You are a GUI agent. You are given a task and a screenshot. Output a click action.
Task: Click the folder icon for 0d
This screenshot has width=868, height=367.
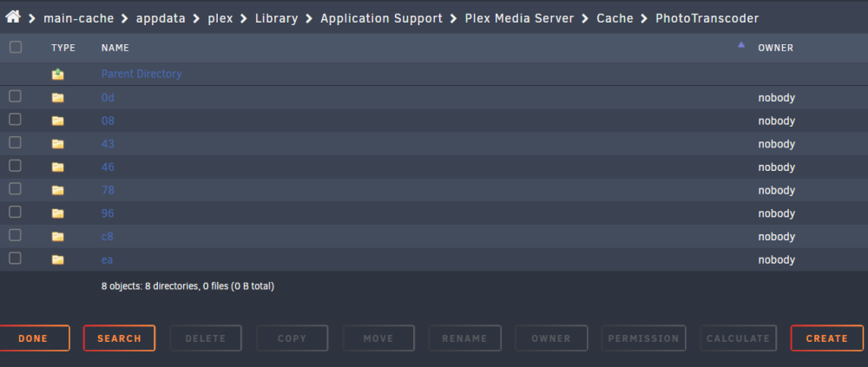point(57,98)
